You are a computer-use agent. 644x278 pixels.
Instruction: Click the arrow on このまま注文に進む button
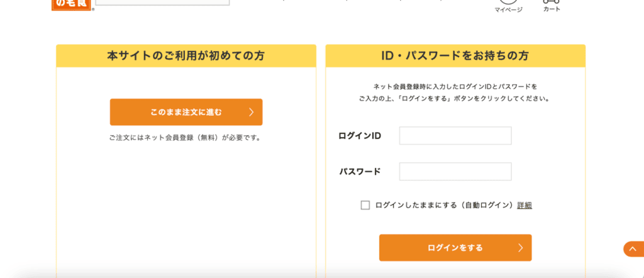(x=251, y=112)
